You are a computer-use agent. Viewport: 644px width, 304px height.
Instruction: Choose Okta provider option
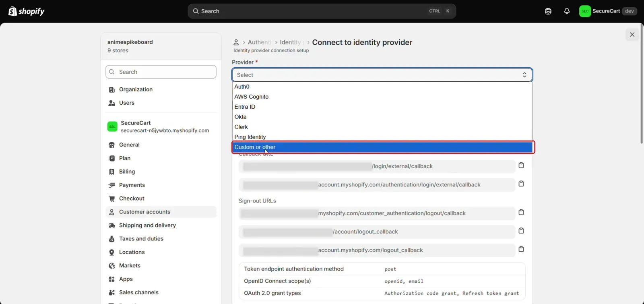point(382,117)
